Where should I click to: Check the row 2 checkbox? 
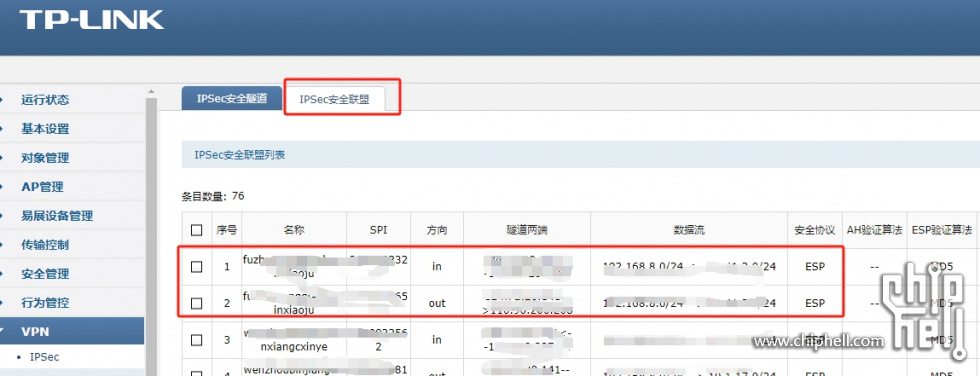(197, 304)
